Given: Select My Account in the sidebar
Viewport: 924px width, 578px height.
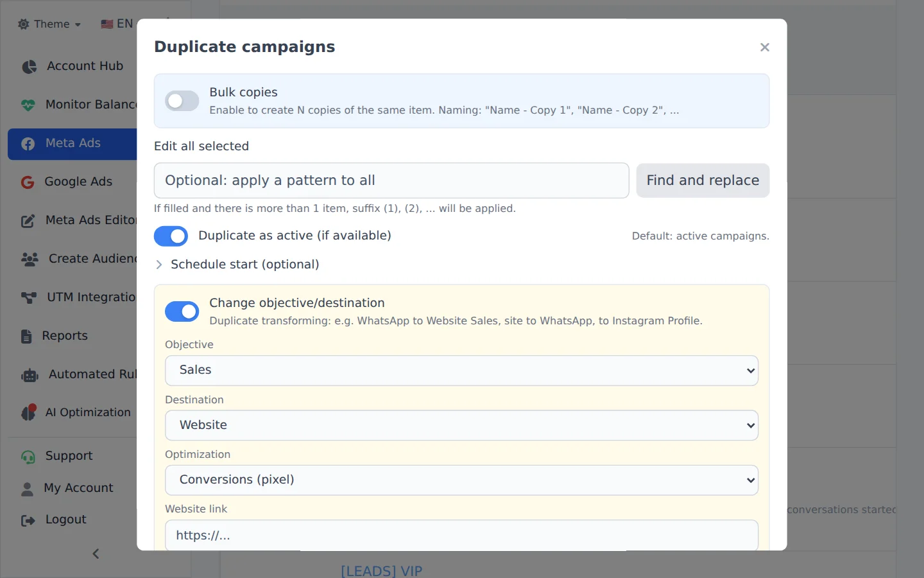Looking at the screenshot, I should (x=73, y=488).
